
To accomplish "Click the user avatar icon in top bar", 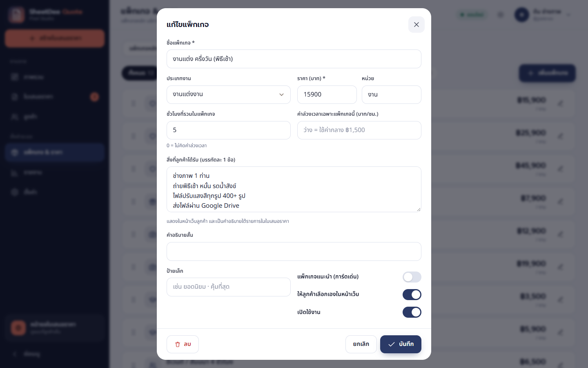I will coord(521,15).
